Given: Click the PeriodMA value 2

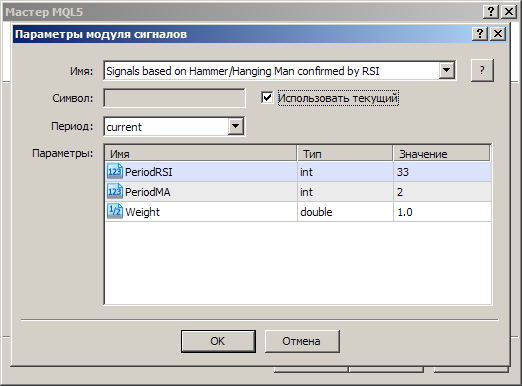Looking at the screenshot, I should (x=400, y=192).
